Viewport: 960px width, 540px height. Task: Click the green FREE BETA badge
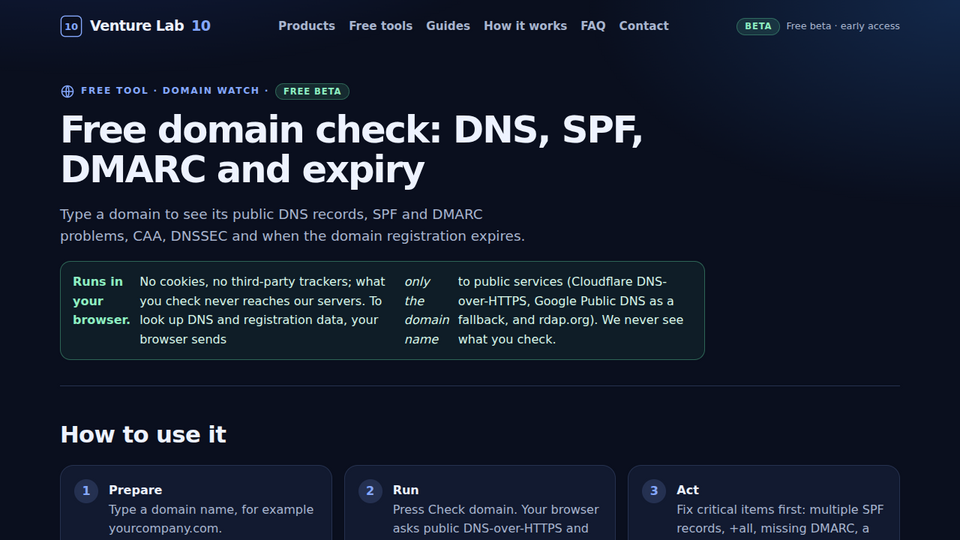pyautogui.click(x=312, y=91)
